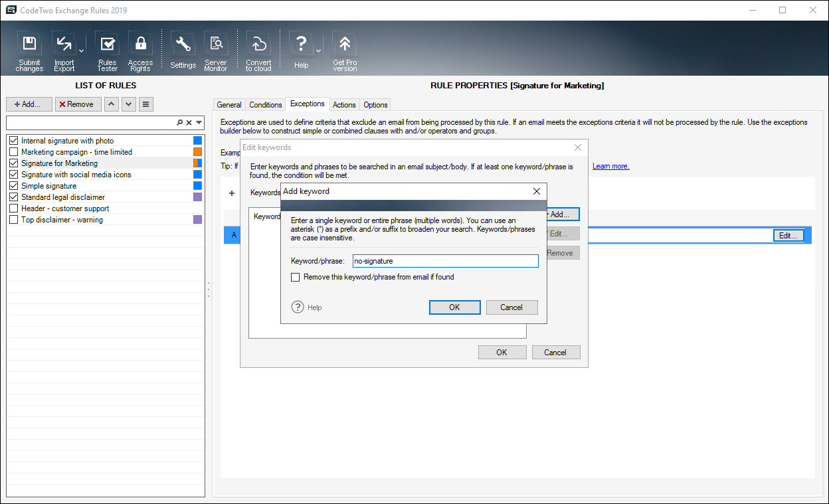Click Add button in Edit keywords dialog
829x504 pixels.
tap(563, 214)
